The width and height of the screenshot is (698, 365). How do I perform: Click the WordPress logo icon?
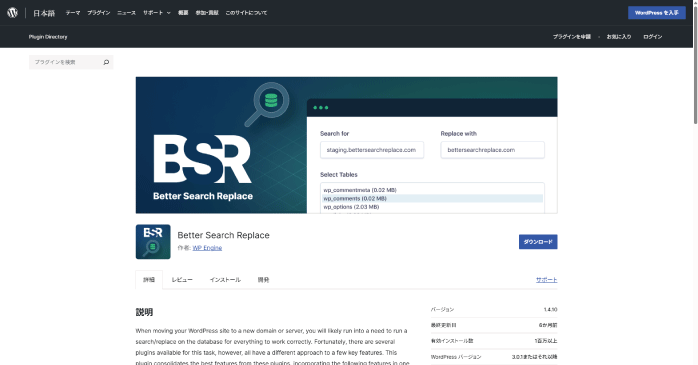pyautogui.click(x=12, y=12)
